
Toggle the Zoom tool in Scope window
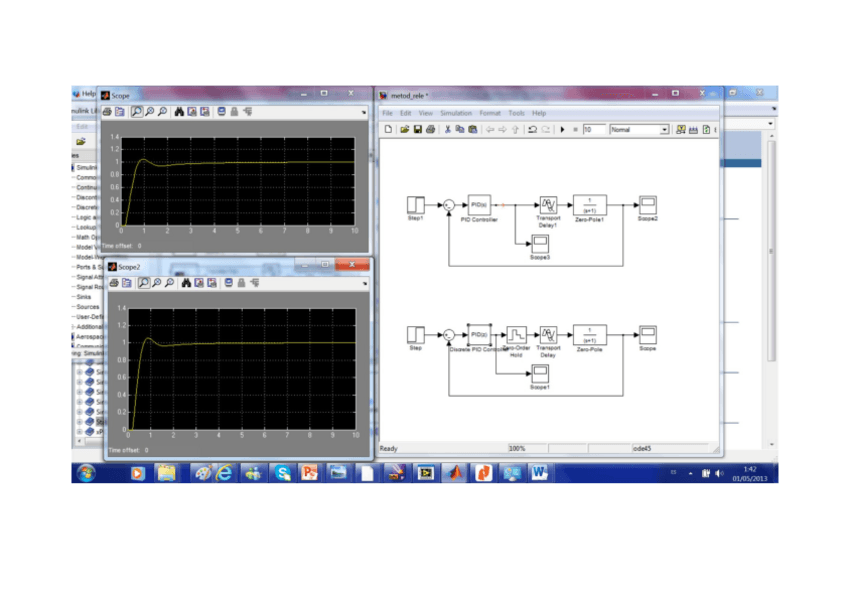(x=136, y=113)
